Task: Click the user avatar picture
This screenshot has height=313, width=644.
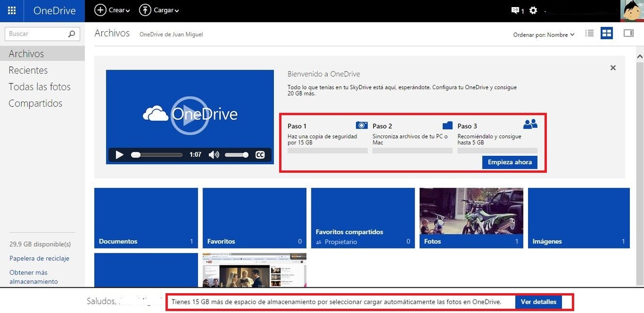Action: [632, 11]
